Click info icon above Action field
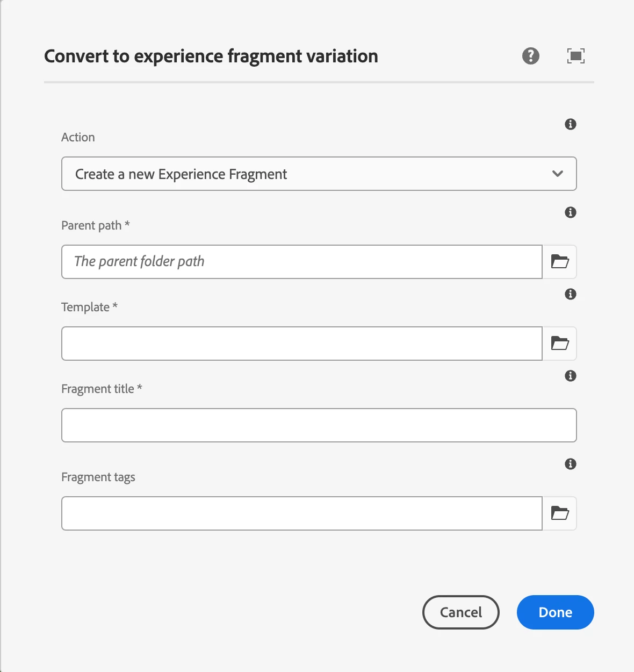Viewport: 634px width, 672px height. coord(571,124)
